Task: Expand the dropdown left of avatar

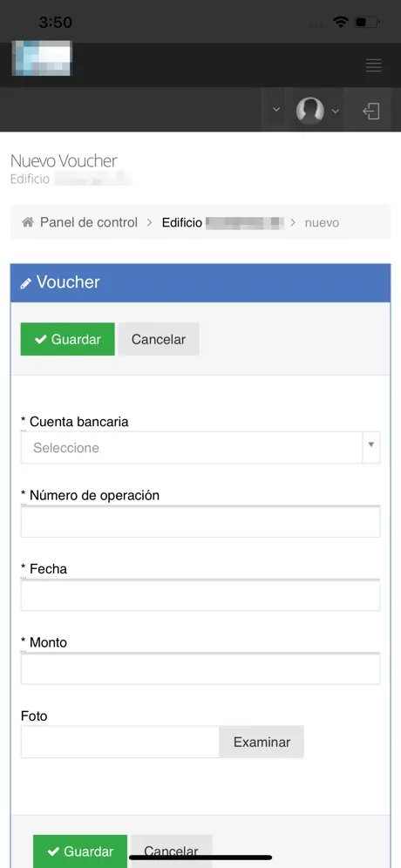Action: [276, 110]
